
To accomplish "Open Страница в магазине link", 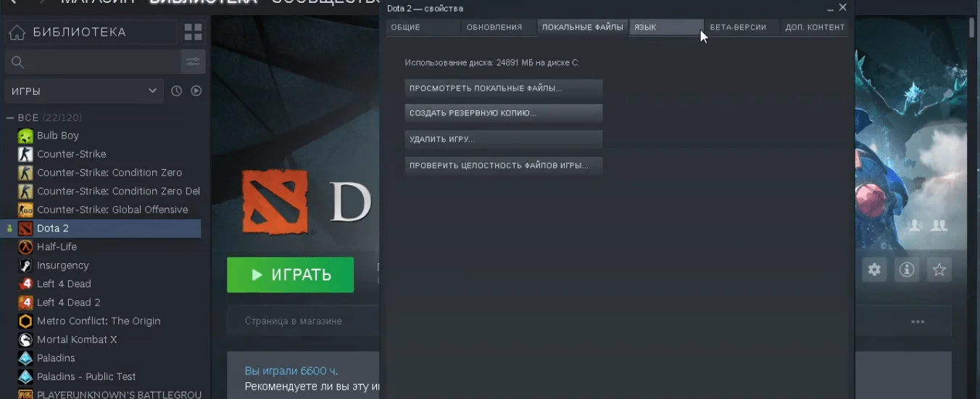I will (294, 321).
